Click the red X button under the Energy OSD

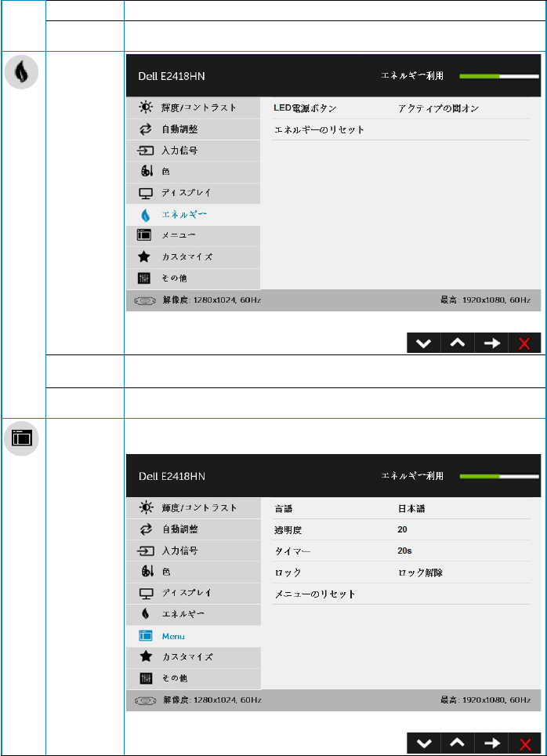tap(524, 343)
